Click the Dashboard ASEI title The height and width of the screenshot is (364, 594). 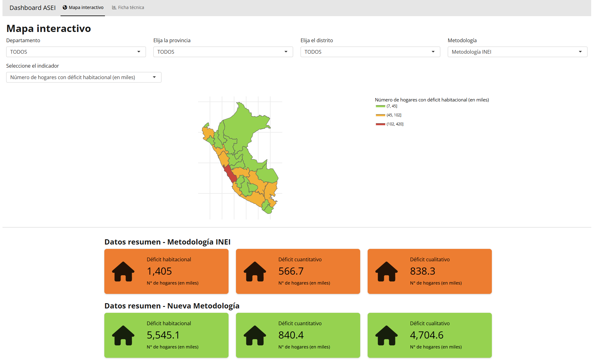[32, 8]
